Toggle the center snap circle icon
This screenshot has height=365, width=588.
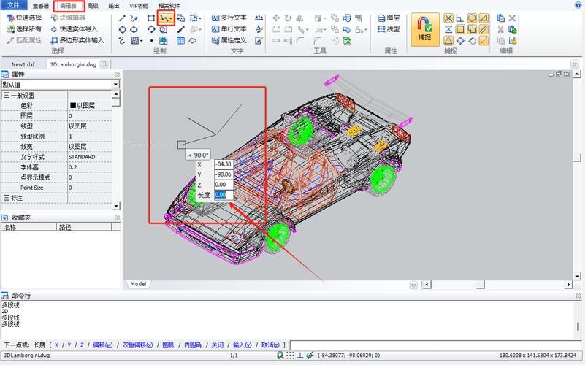472,18
